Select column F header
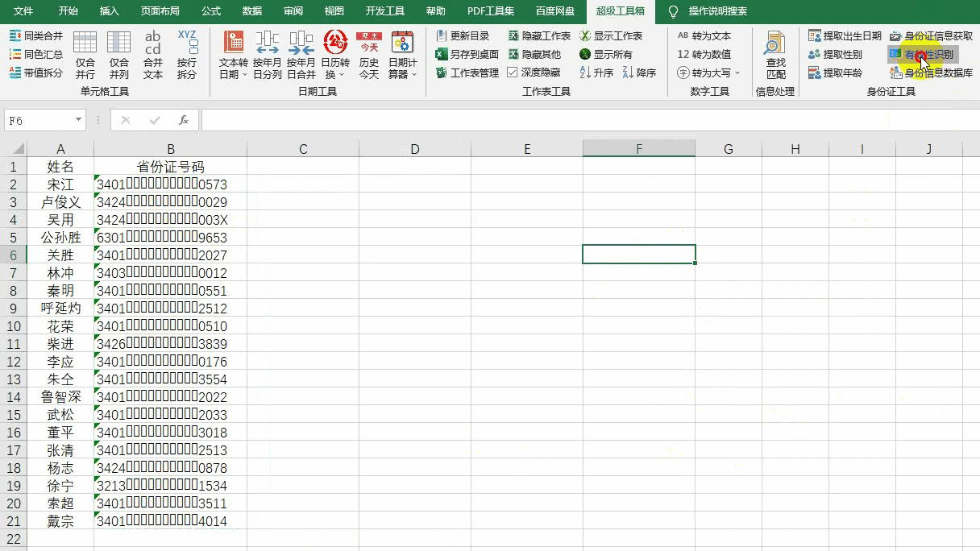 tap(639, 149)
